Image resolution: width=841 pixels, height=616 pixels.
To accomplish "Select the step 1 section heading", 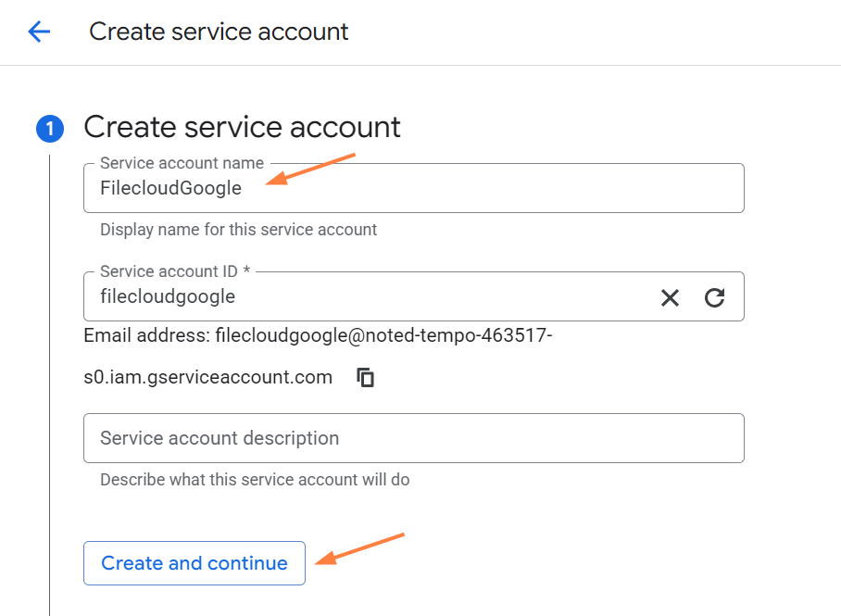I will [242, 127].
